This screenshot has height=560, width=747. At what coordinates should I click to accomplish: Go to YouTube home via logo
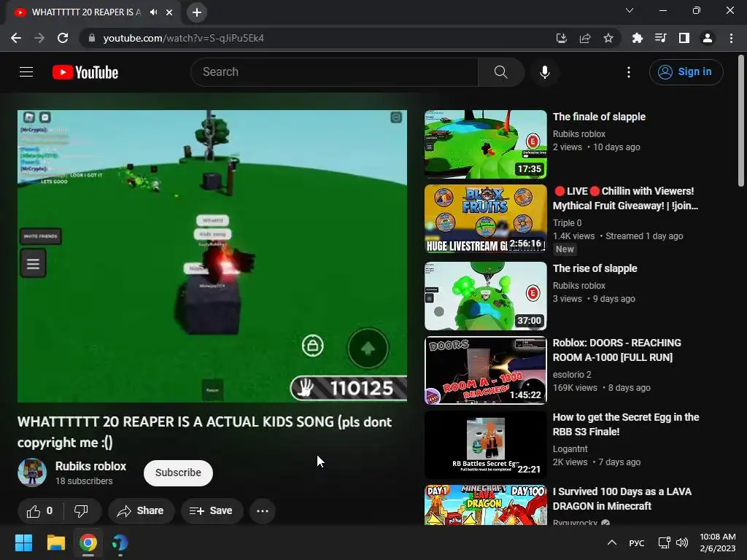tap(85, 72)
